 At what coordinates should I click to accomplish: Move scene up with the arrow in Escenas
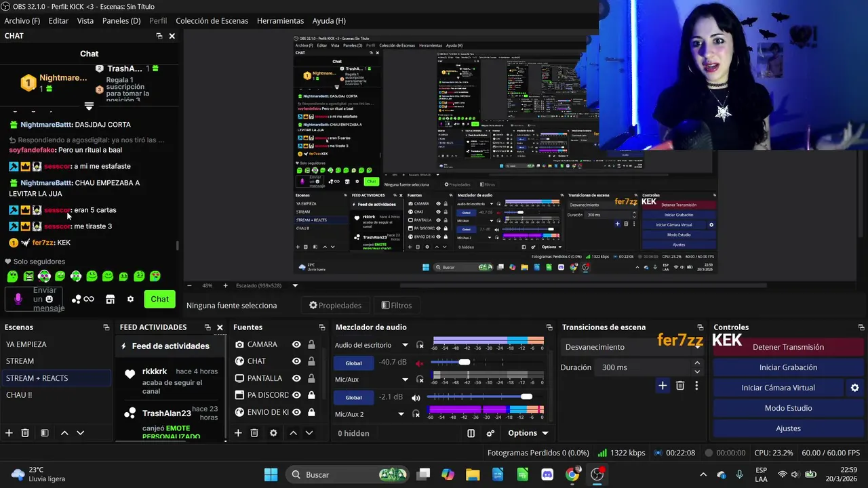64,433
